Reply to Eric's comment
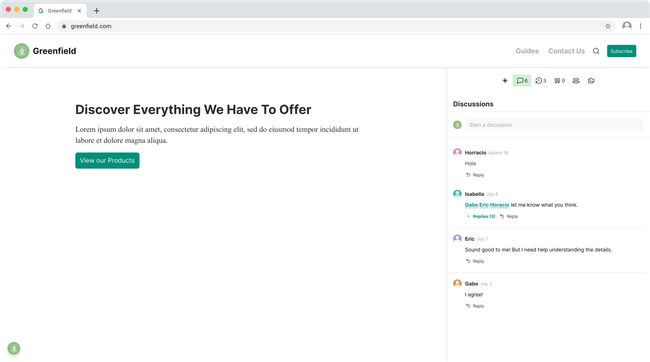The height and width of the screenshot is (362, 650). (475, 261)
